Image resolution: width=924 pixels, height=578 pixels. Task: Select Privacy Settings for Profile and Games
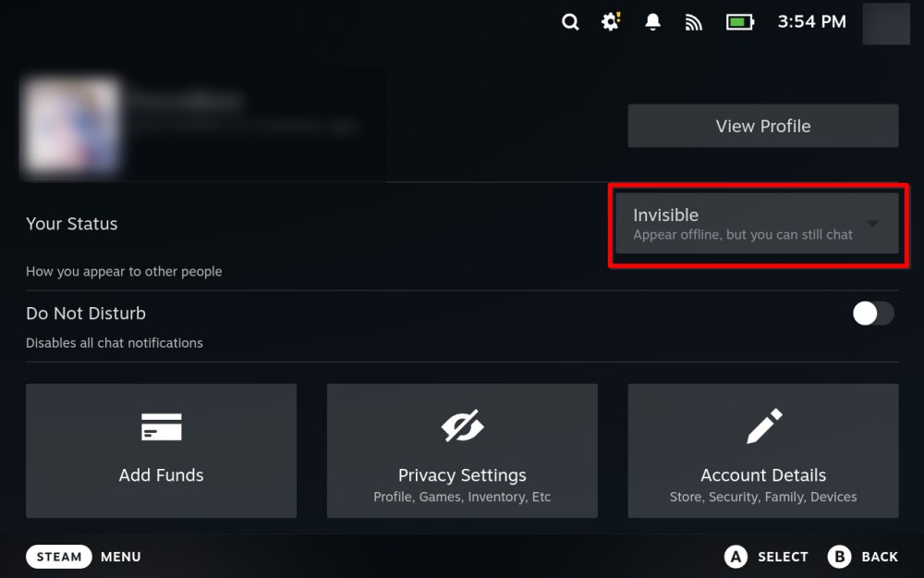pos(462,450)
